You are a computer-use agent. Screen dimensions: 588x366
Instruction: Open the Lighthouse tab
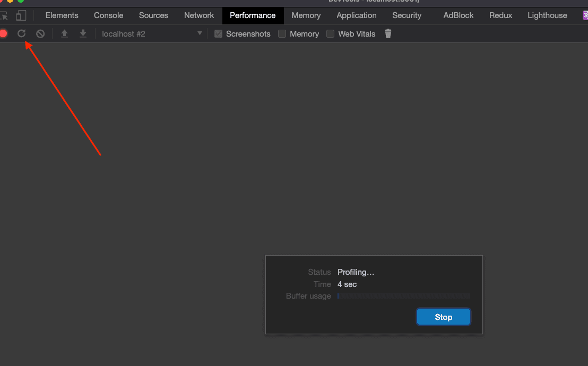(547, 15)
